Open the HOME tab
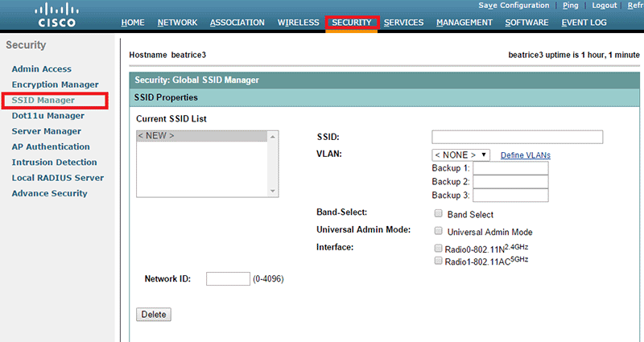This screenshot has width=644, height=342. [x=133, y=23]
